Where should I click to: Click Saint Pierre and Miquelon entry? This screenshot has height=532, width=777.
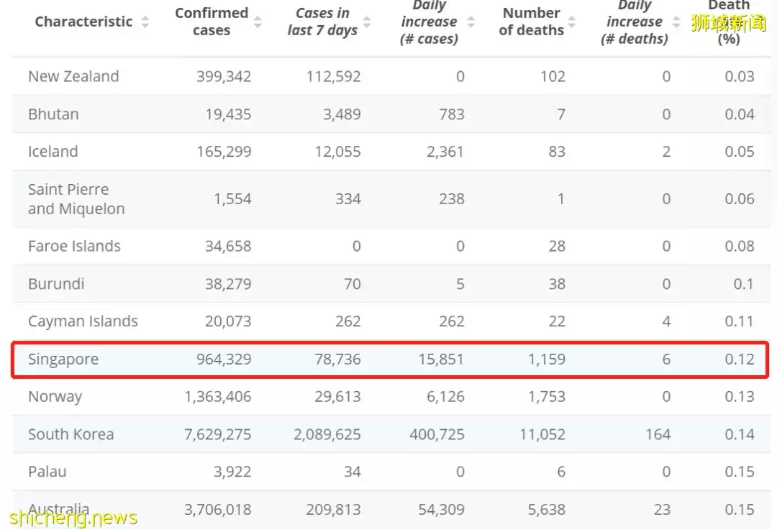pos(76,199)
